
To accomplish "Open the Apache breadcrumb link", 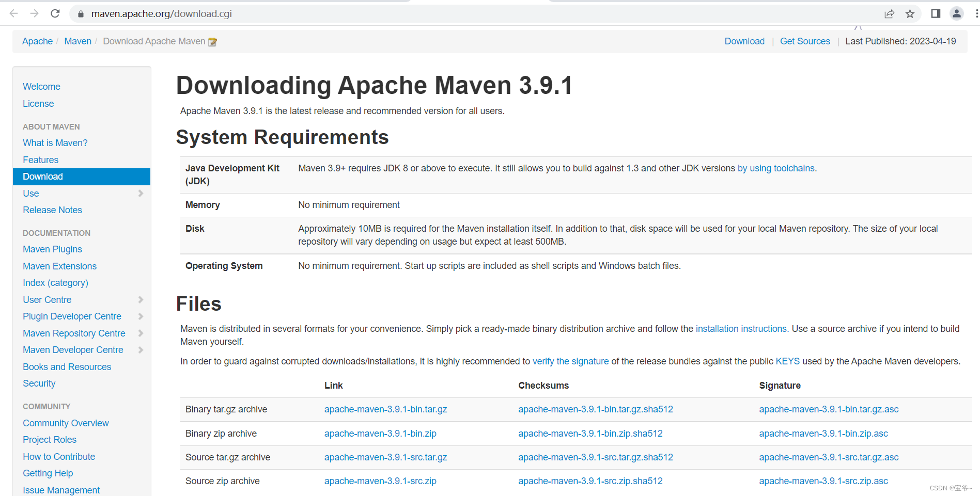I will click(x=37, y=41).
